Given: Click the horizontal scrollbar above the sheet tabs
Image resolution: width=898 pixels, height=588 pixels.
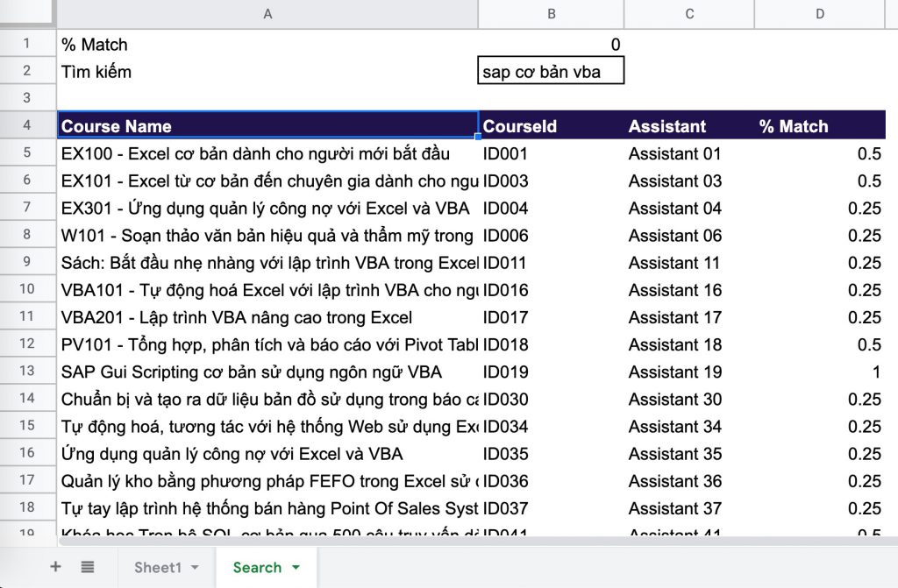Looking at the screenshot, I should [x=438, y=541].
